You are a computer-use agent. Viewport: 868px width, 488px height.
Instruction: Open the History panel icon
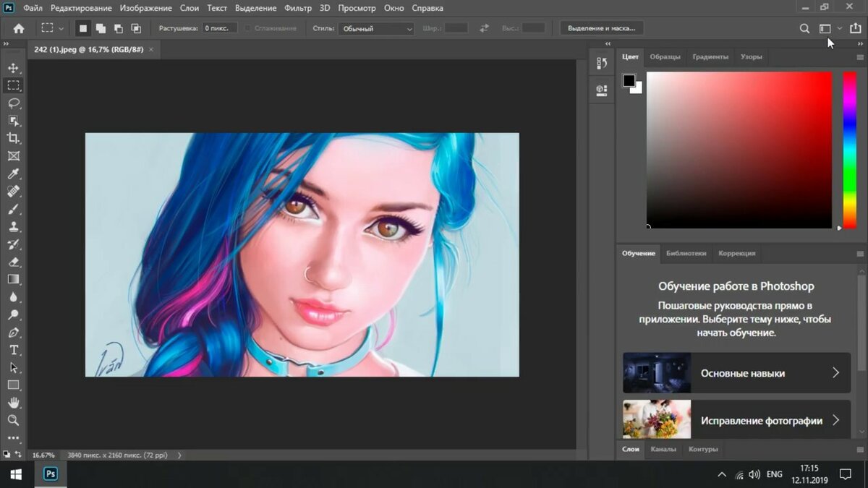pyautogui.click(x=602, y=64)
